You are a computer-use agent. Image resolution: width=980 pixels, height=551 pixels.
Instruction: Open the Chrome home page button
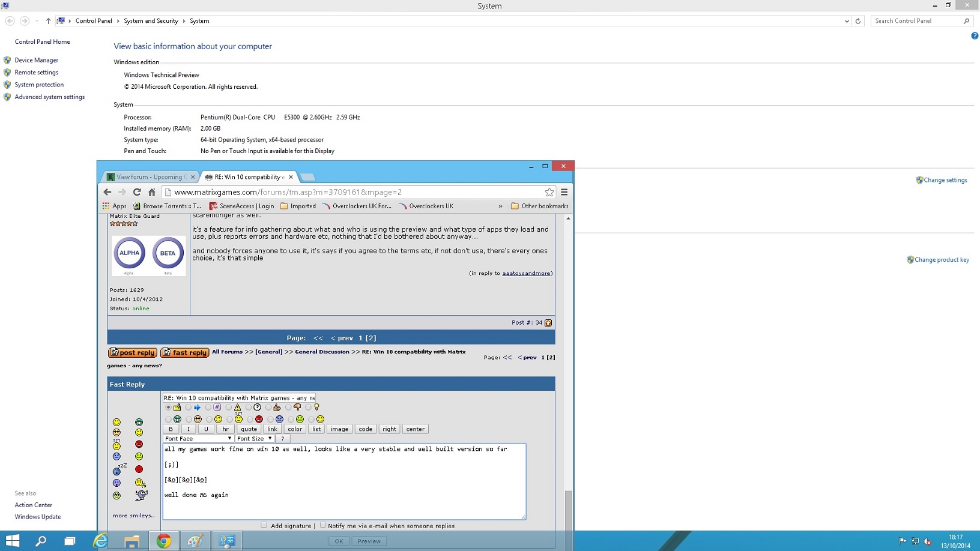pyautogui.click(x=152, y=192)
